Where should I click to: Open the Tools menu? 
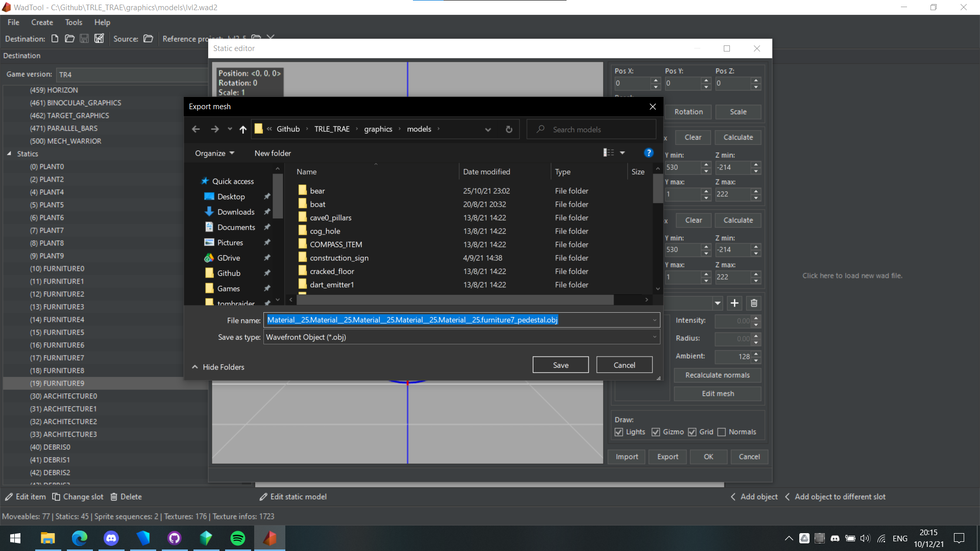[73, 22]
